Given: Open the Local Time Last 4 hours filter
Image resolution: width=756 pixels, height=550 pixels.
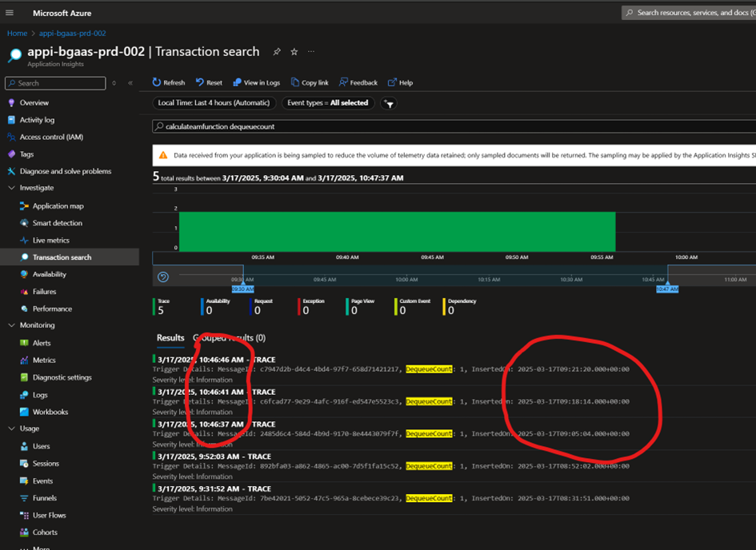Looking at the screenshot, I should (214, 103).
